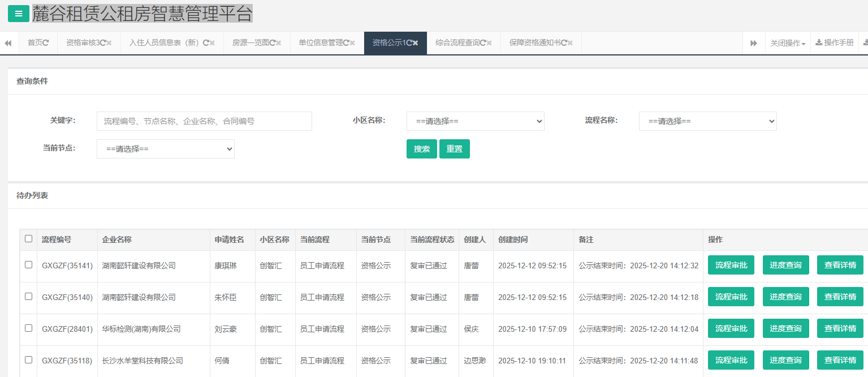
Task: Download the 操作手册 operation manual
Action: (x=835, y=43)
